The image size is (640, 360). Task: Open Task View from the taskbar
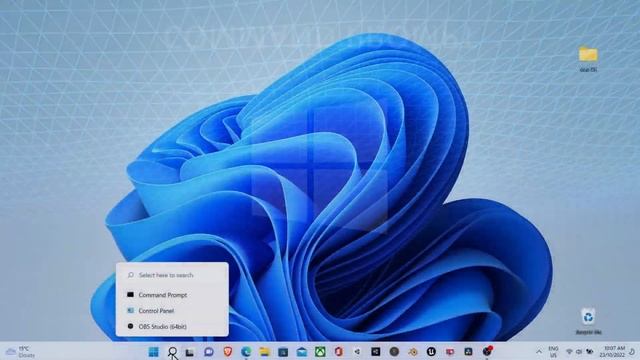click(x=190, y=352)
